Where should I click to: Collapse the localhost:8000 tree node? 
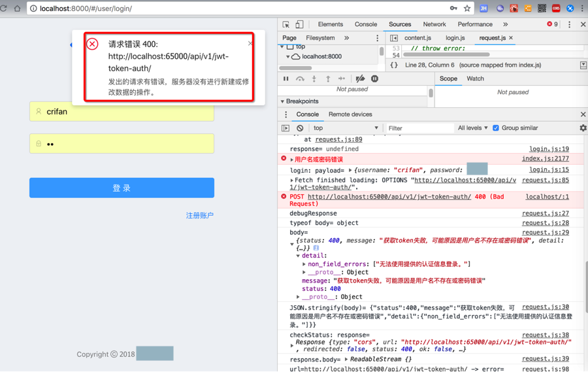tap(288, 57)
